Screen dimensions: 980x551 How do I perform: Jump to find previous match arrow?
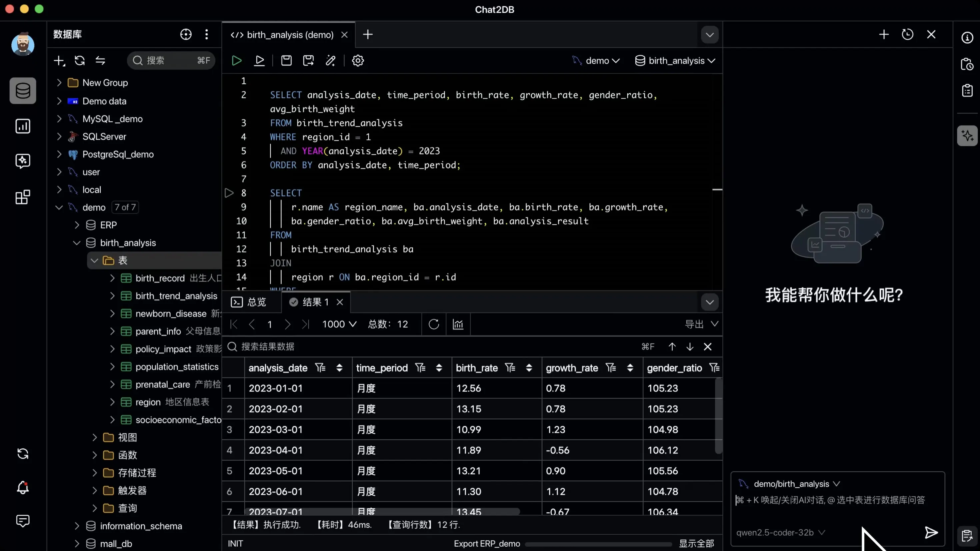click(x=672, y=346)
